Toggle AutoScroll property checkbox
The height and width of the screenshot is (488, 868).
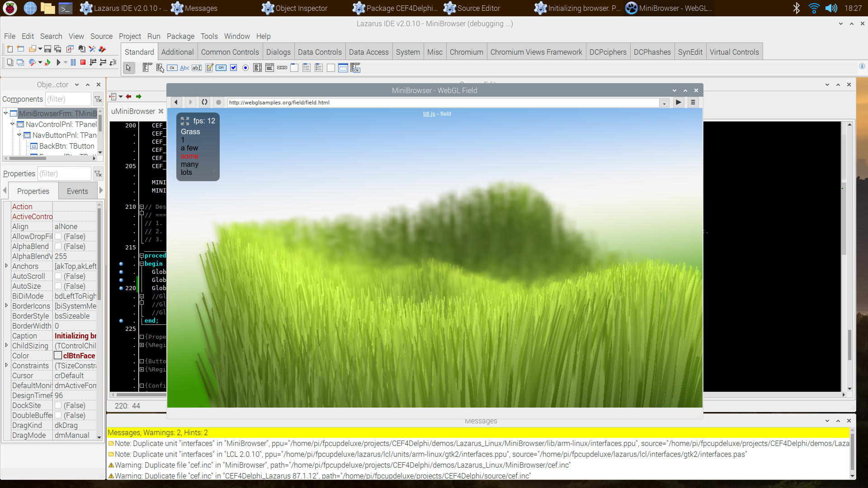click(58, 276)
